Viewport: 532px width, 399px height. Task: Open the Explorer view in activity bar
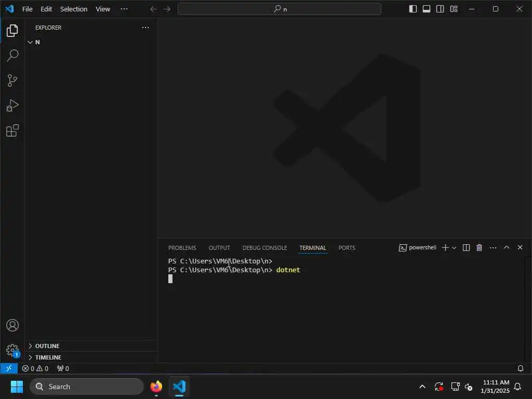pos(12,31)
